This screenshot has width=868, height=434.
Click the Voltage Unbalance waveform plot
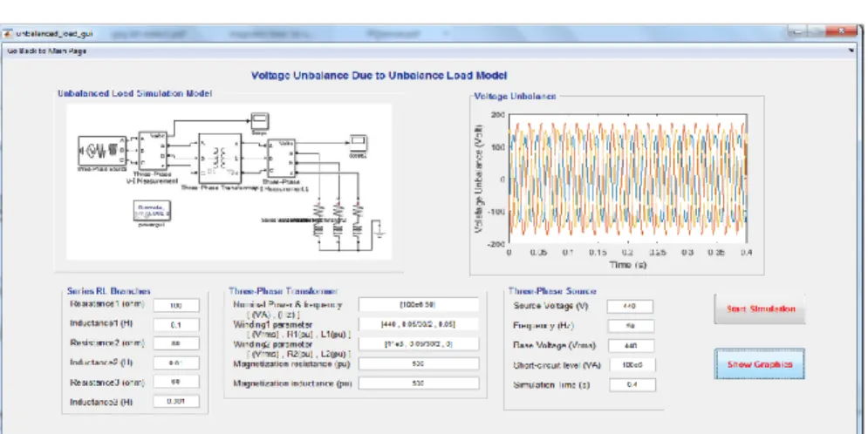628,179
